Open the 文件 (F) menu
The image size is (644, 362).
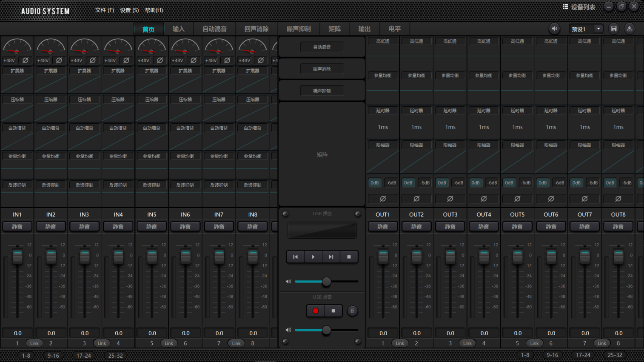pyautogui.click(x=104, y=10)
